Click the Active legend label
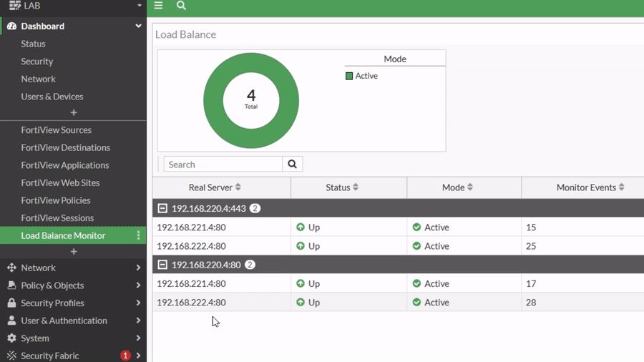 (366, 76)
